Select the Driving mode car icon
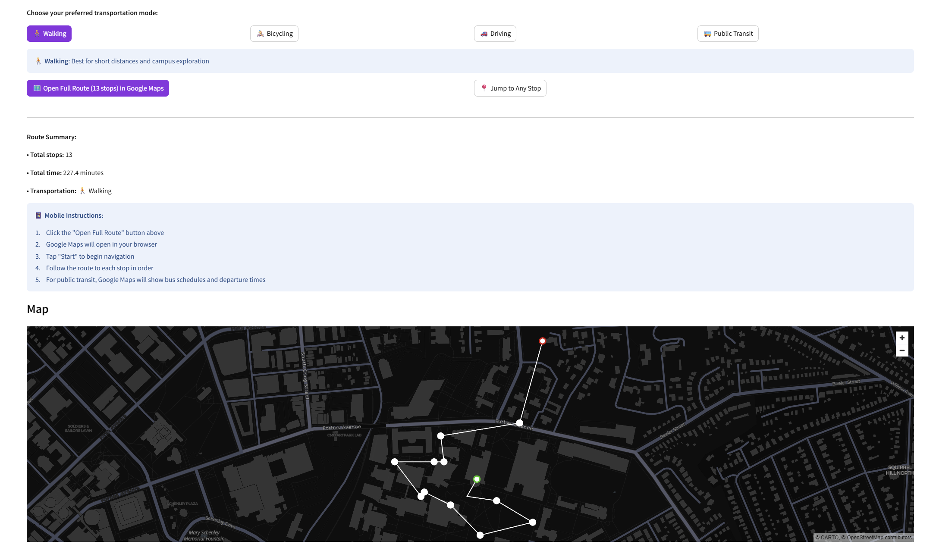 click(484, 33)
